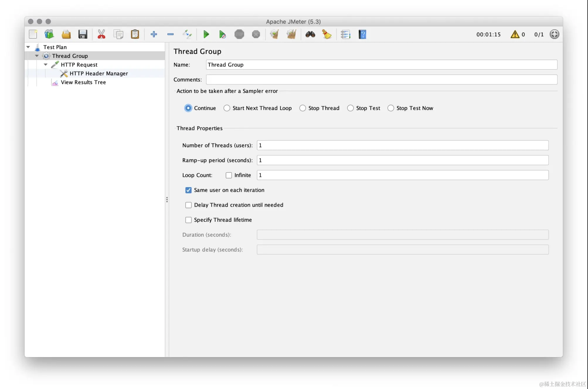
Task: Collapse the HTTP Request tree node
Action: click(46, 64)
